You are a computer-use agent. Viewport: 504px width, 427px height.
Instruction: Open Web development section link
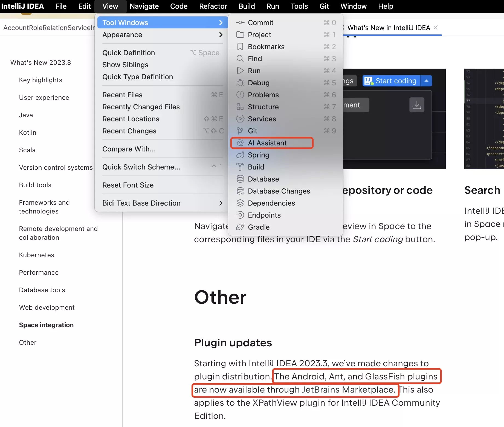[47, 308]
